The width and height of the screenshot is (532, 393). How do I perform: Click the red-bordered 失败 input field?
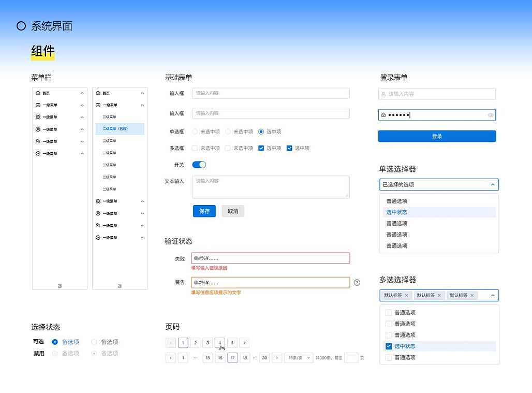click(271, 258)
